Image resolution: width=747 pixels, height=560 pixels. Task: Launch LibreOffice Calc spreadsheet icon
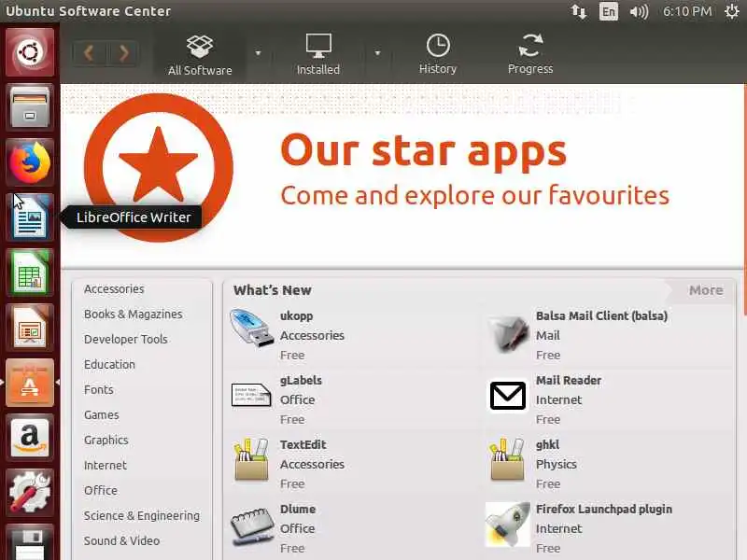30,273
